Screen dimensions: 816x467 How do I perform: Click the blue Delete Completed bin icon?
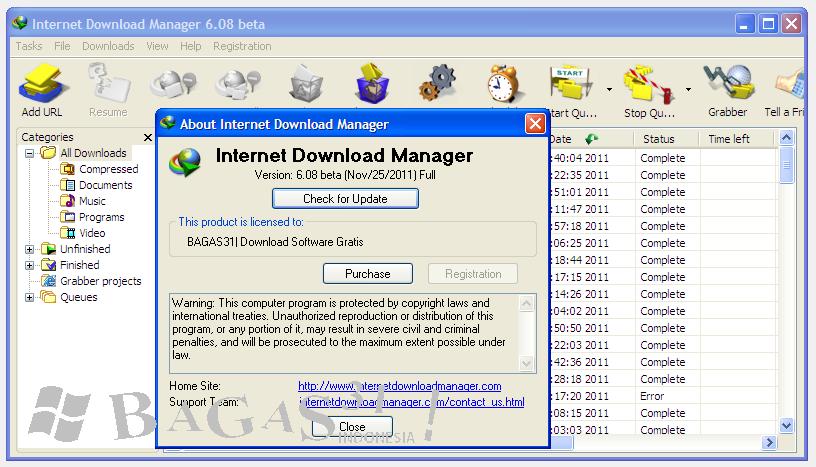click(x=372, y=83)
